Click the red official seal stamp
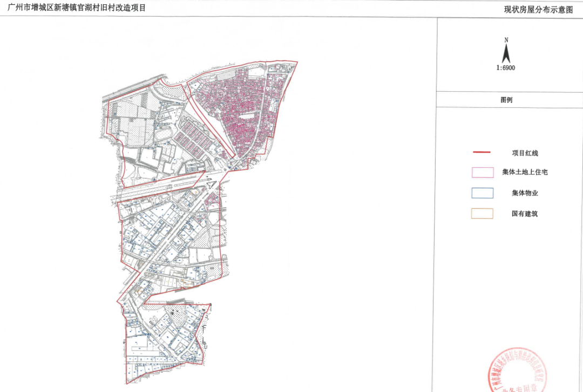The width and height of the screenshot is (583, 392). [518, 370]
